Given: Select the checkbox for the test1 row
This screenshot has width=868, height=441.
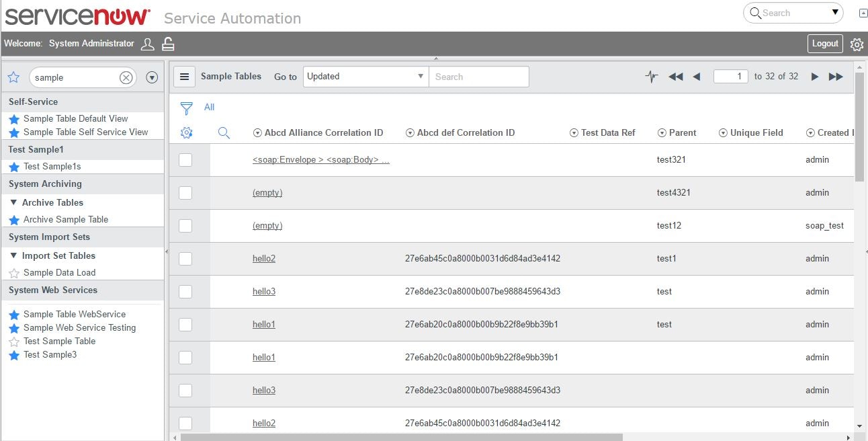Looking at the screenshot, I should tap(185, 259).
